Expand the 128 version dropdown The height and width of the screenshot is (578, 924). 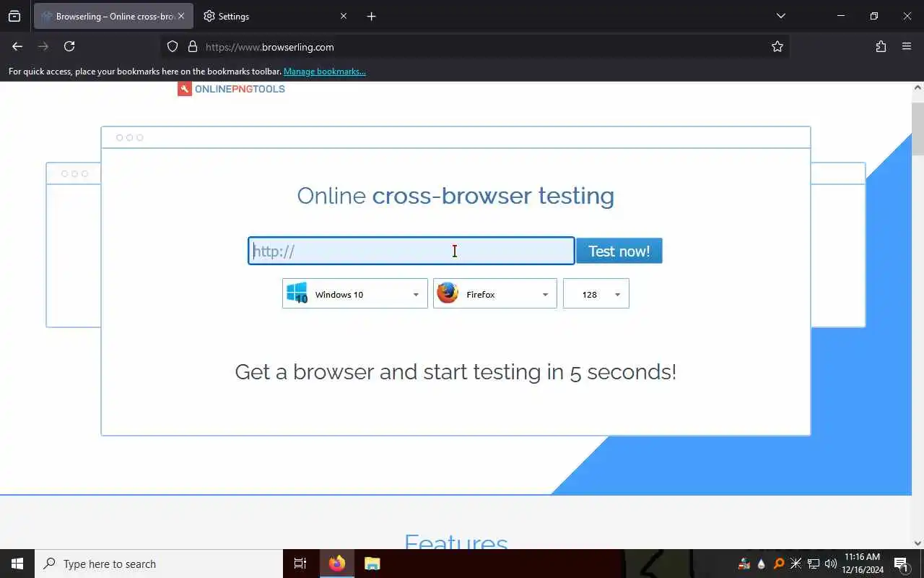[x=596, y=294]
